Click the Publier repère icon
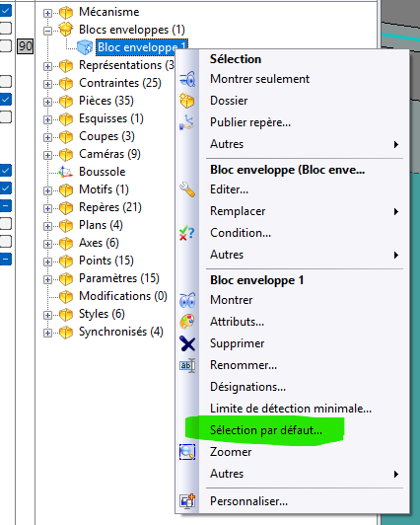The image size is (420, 525). click(187, 122)
